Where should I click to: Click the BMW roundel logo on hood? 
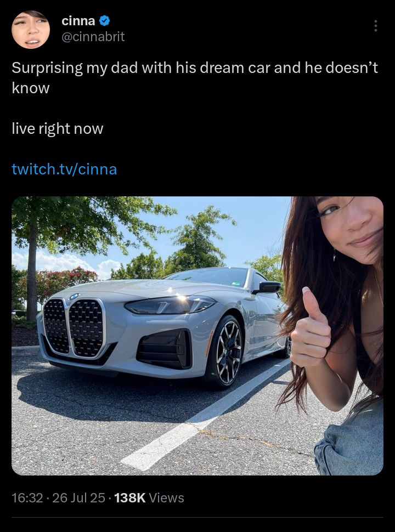tap(74, 297)
